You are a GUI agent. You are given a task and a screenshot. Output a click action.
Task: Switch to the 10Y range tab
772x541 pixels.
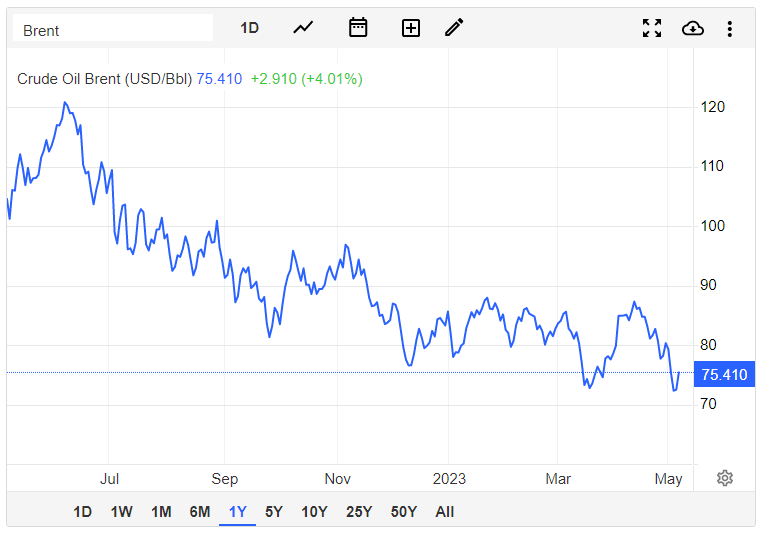(314, 512)
